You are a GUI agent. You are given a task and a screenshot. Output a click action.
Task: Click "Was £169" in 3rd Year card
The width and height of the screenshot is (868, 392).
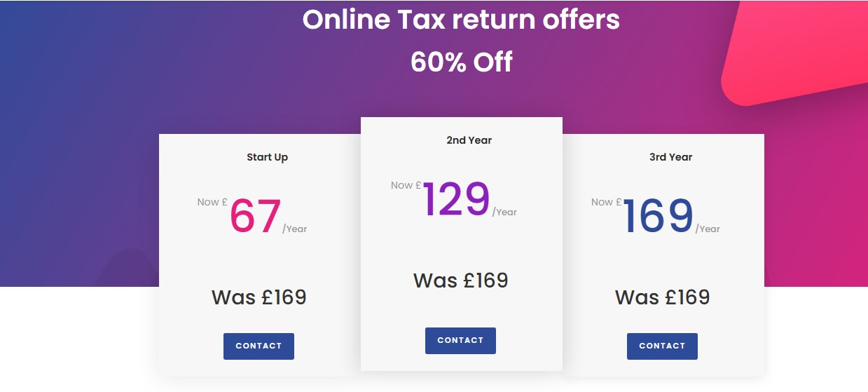point(662,297)
